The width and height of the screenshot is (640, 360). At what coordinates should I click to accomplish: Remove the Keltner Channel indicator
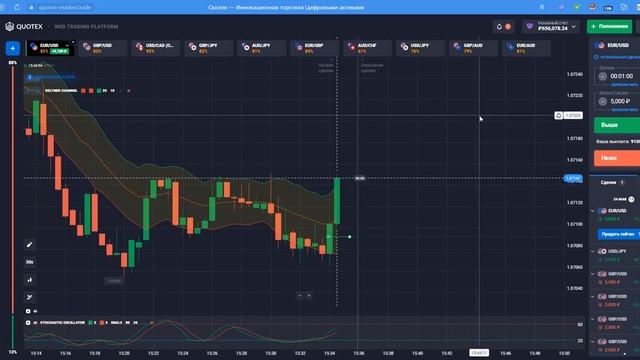[x=129, y=91]
